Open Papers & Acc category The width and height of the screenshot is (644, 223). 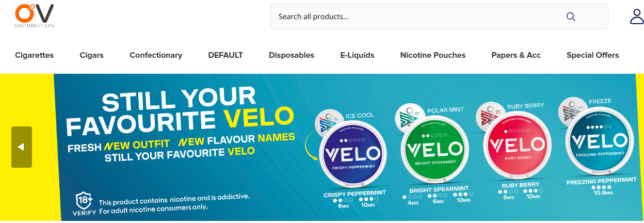(516, 55)
